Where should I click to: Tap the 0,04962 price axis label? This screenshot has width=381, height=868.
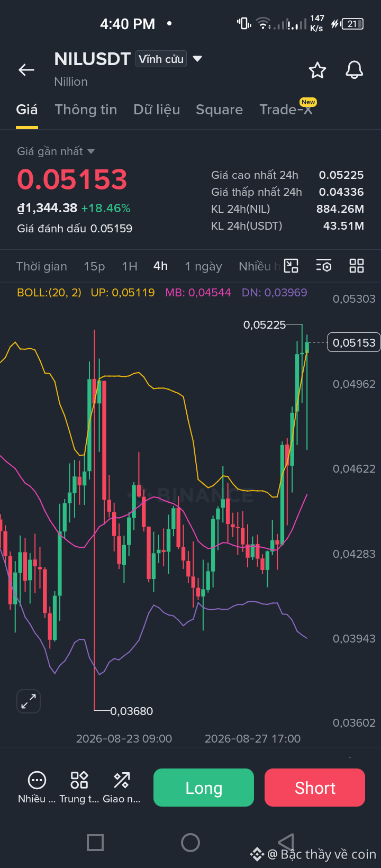click(354, 384)
